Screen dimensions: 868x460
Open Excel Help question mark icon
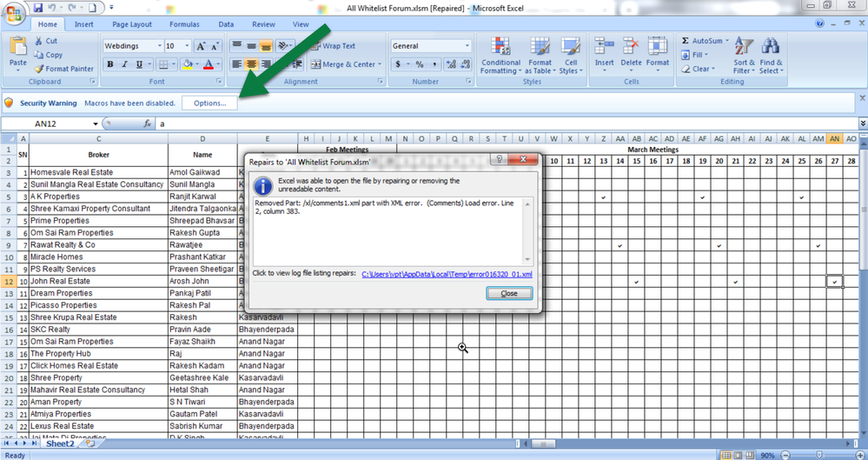coord(820,23)
